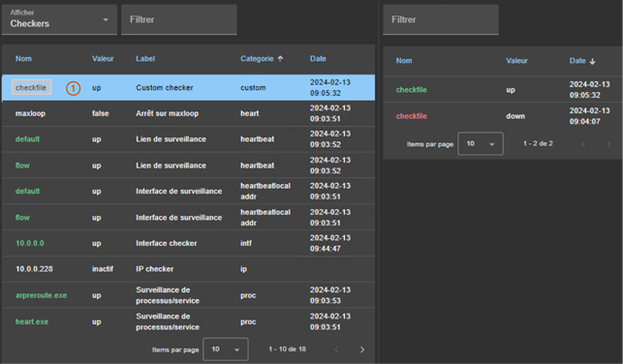Image resolution: width=623 pixels, height=364 pixels.
Task: Sort left table by Date column
Action: 318,59
